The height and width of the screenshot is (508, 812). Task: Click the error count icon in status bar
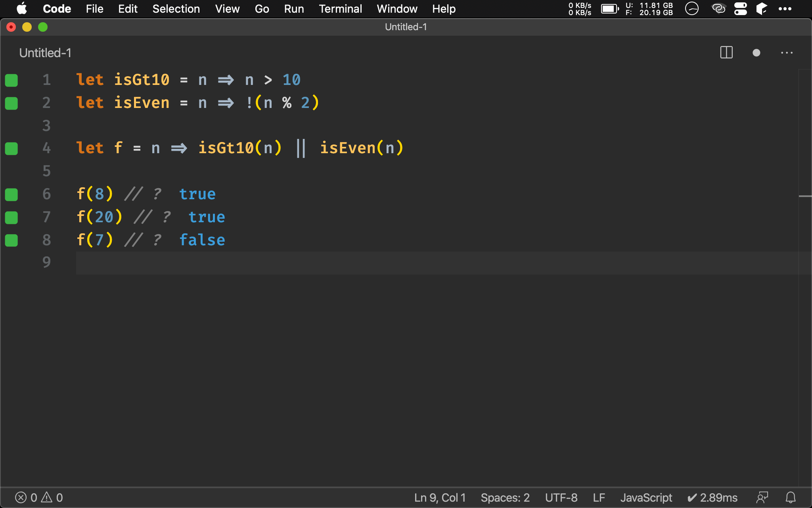pos(21,497)
